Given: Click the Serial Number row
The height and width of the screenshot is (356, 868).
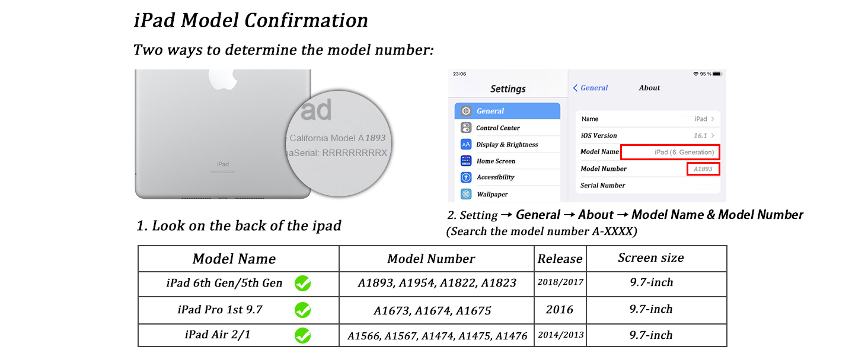Looking at the screenshot, I should tap(648, 186).
